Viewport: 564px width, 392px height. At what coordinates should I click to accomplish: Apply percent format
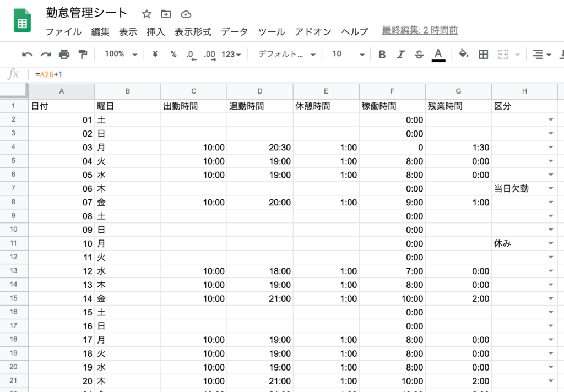point(173,54)
